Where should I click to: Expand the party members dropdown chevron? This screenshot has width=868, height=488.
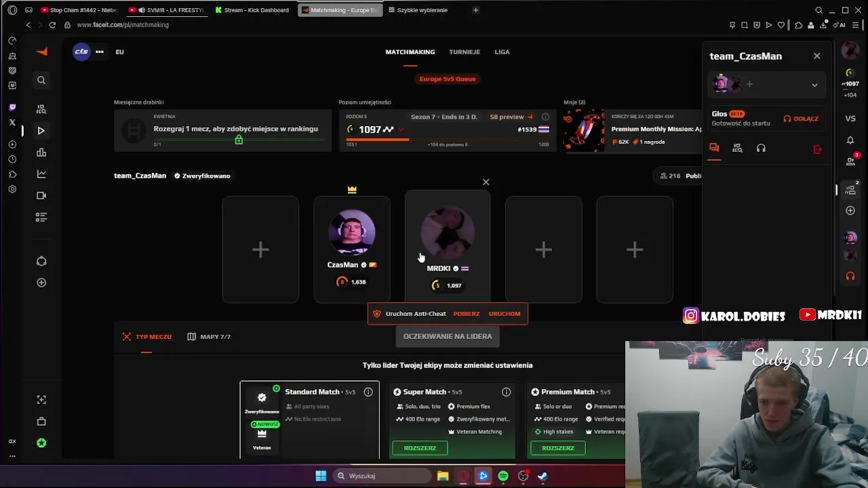[814, 85]
